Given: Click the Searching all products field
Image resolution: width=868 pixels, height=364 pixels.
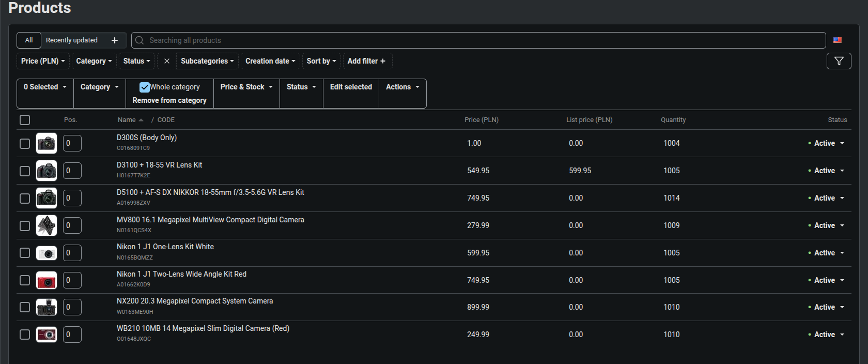Looking at the screenshot, I should (478, 40).
